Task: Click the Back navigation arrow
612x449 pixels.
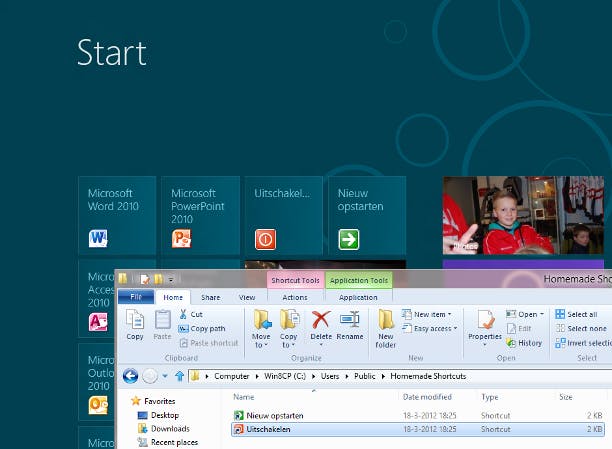Action: [x=130, y=376]
